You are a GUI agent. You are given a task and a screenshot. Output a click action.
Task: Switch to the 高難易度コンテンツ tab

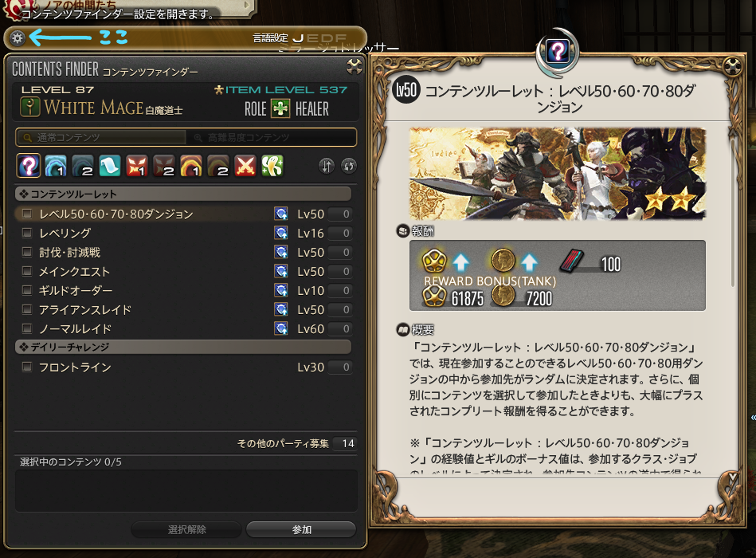(x=271, y=137)
